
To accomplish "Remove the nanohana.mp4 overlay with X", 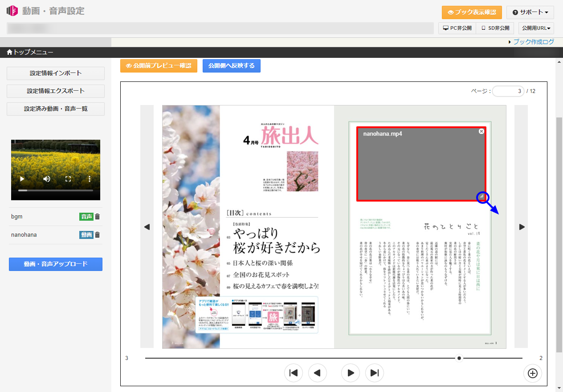I will click(481, 131).
